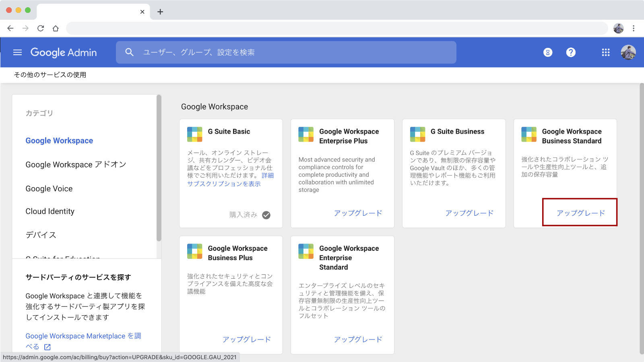The image size is (644, 362).
Task: Go back in browser
Action: click(10, 28)
